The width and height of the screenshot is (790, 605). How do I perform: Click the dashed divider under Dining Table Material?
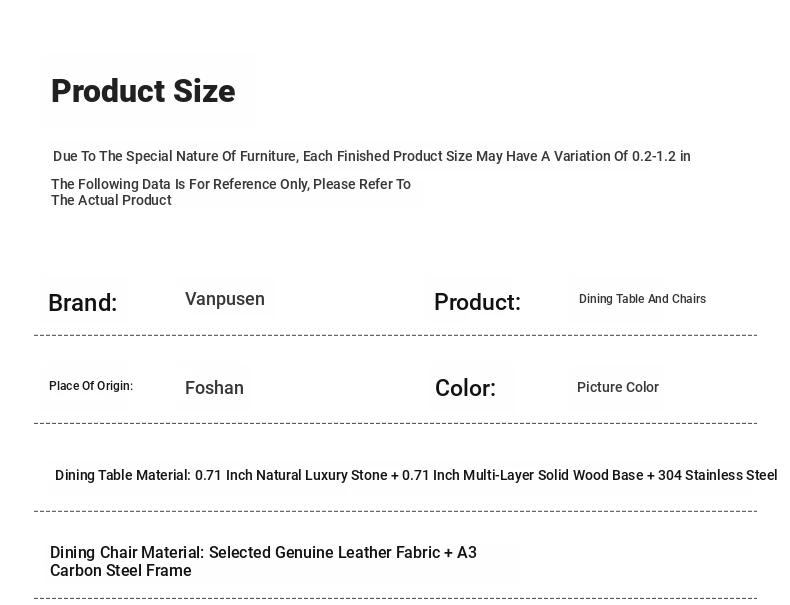click(x=395, y=511)
